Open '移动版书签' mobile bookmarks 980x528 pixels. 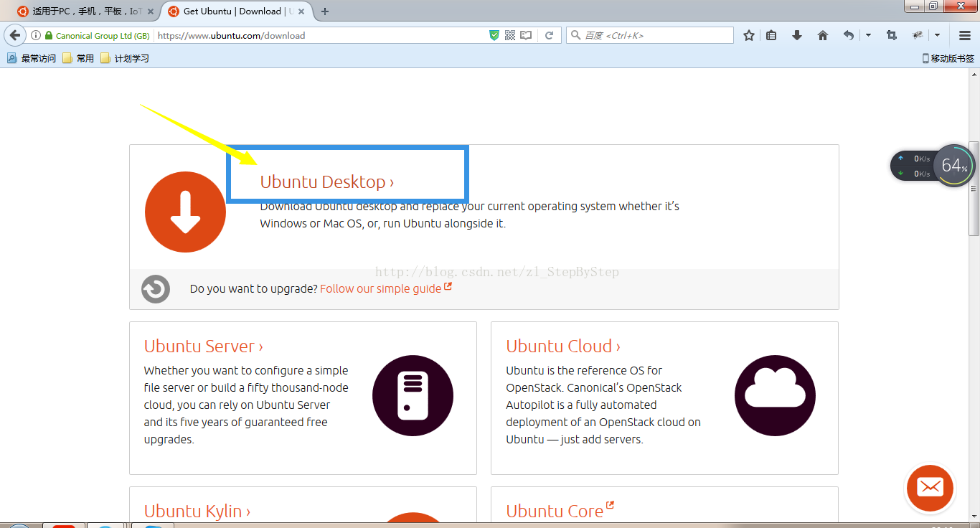pyautogui.click(x=948, y=58)
